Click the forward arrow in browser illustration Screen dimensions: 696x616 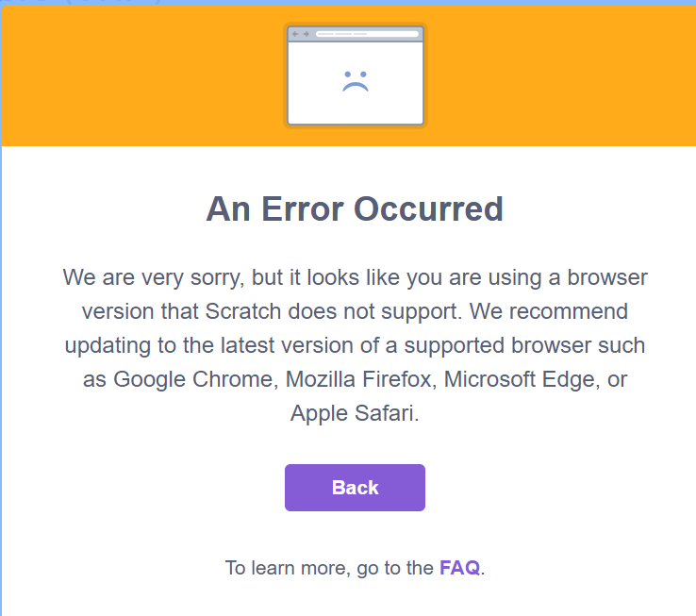(306, 34)
